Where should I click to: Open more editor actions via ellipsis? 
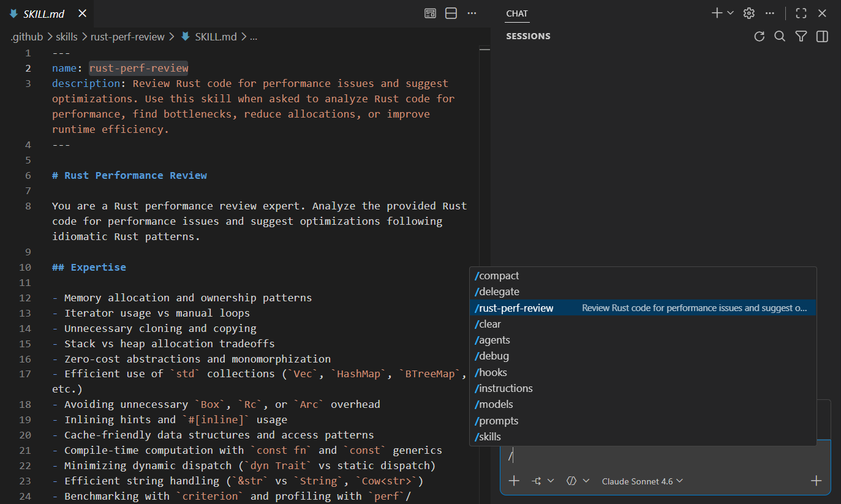(472, 13)
